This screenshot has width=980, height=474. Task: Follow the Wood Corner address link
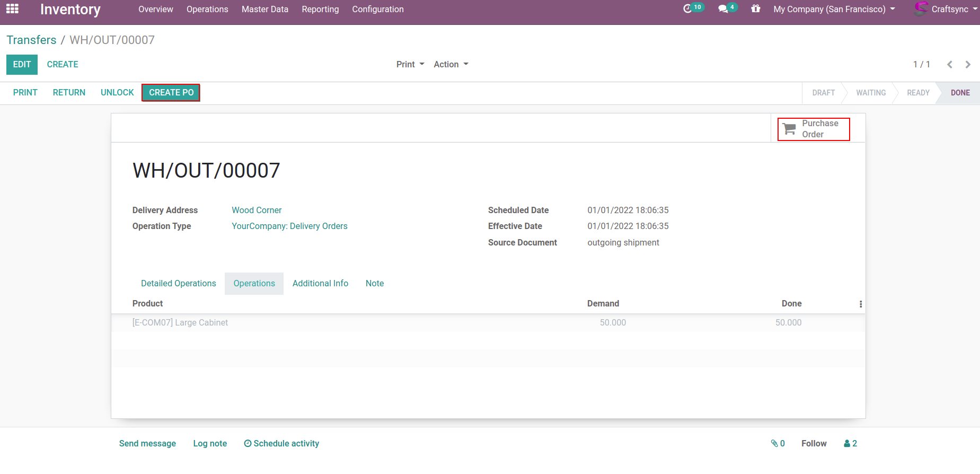coord(257,210)
